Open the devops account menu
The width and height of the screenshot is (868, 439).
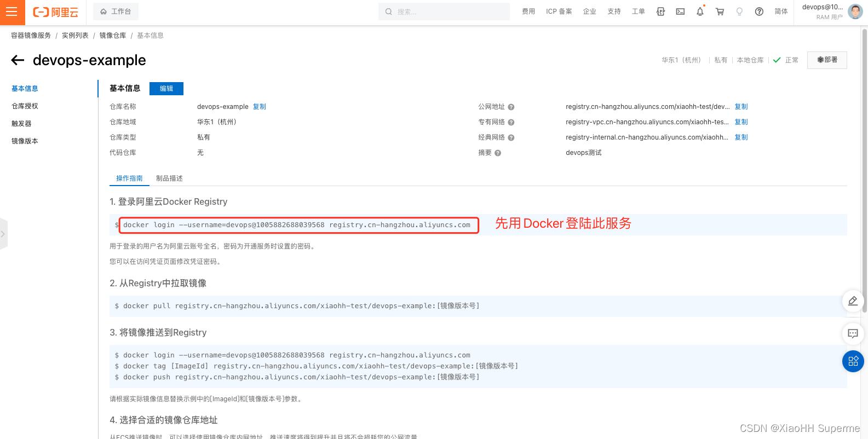tap(823, 11)
